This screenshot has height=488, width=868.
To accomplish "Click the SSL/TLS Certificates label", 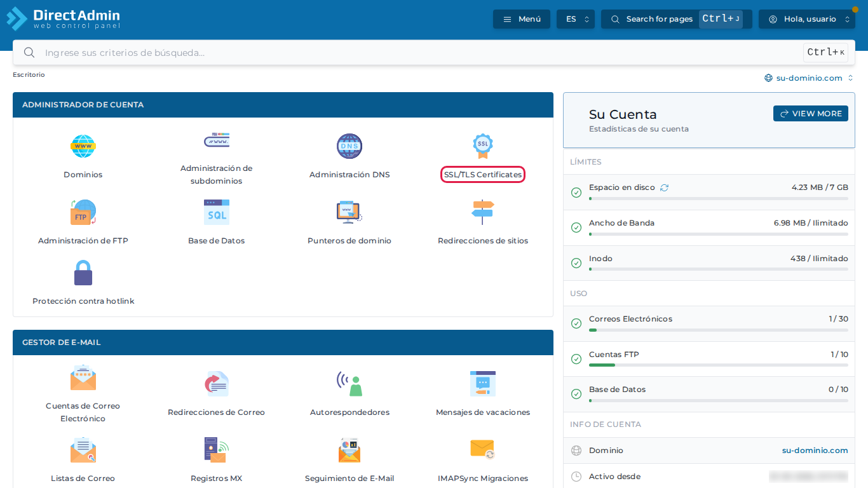I will tap(483, 175).
